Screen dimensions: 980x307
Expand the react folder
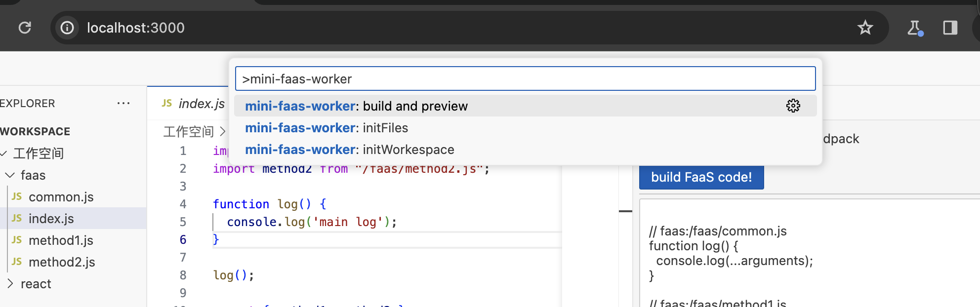tap(10, 284)
